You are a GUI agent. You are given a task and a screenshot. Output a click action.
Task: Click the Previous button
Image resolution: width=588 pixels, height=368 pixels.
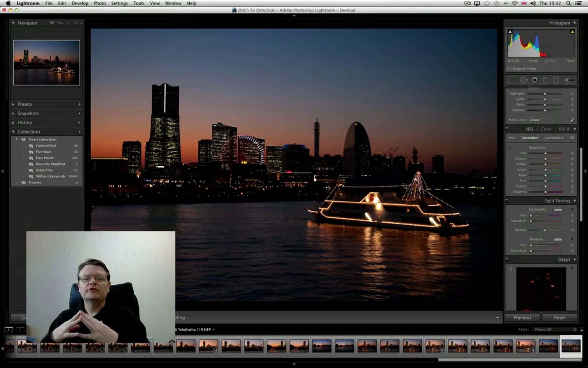tap(523, 317)
